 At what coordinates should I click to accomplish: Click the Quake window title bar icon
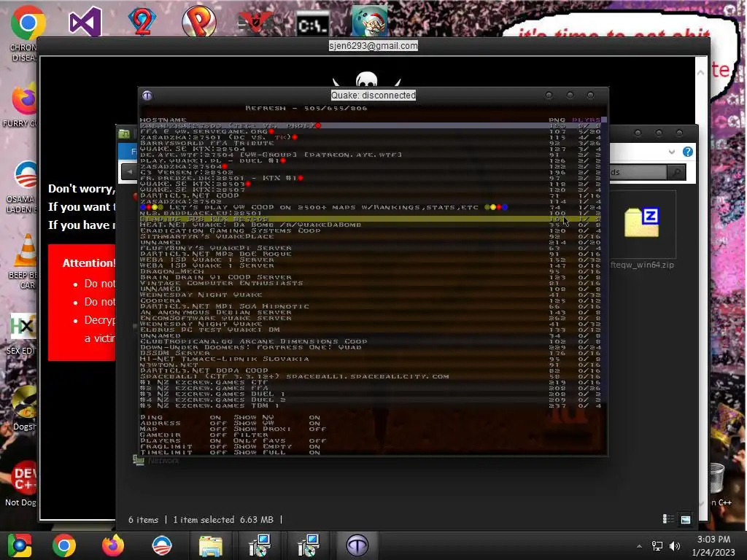pyautogui.click(x=147, y=96)
